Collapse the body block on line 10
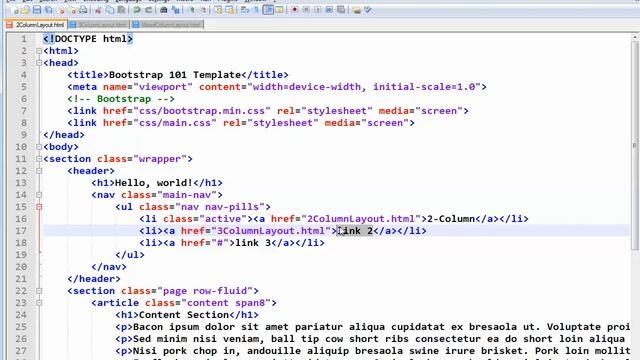The height and width of the screenshot is (360, 640). 39,147
